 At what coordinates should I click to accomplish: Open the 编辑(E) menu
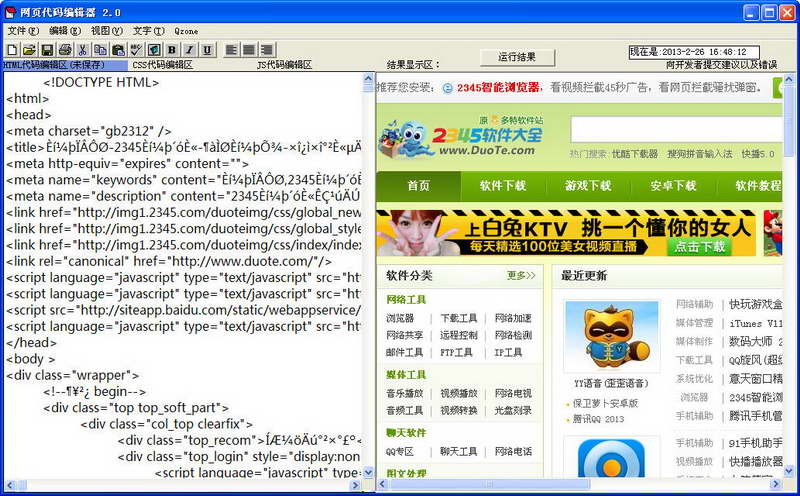pyautogui.click(x=65, y=31)
